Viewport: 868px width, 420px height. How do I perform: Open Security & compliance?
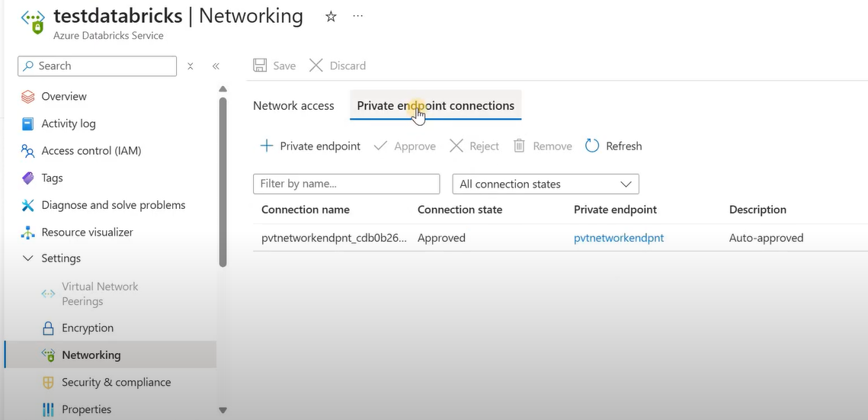click(117, 382)
